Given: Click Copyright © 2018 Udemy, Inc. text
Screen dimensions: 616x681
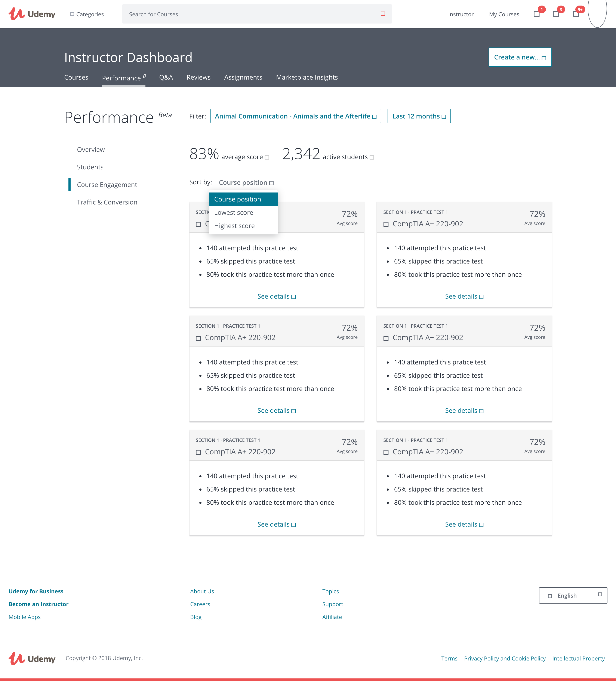Looking at the screenshot, I should (104, 658).
